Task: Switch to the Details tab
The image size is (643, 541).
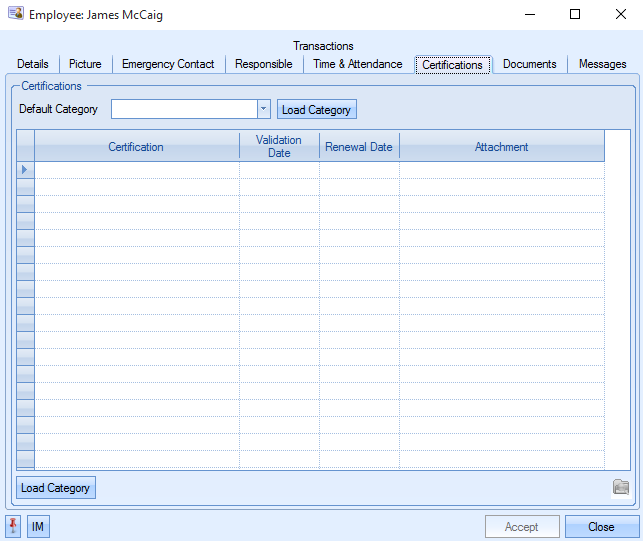Action: pos(33,64)
